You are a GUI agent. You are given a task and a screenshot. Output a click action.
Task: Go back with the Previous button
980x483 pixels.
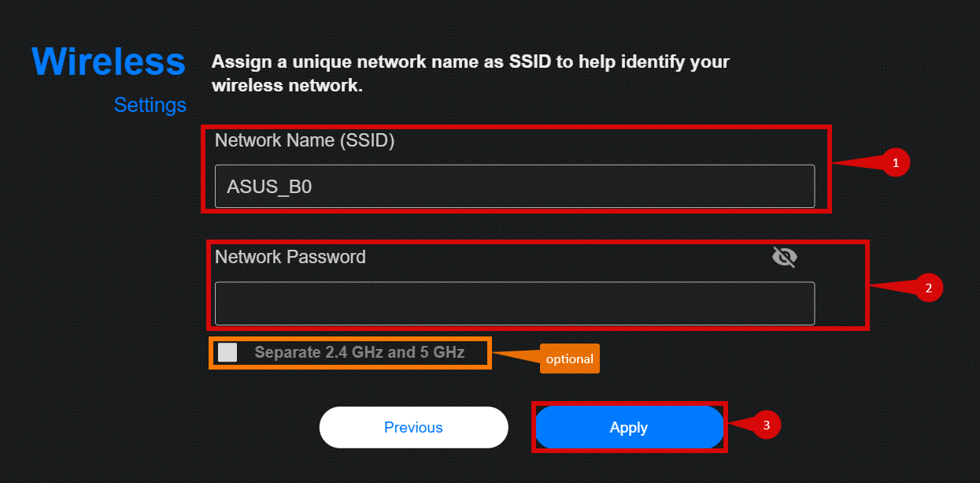[x=413, y=427]
